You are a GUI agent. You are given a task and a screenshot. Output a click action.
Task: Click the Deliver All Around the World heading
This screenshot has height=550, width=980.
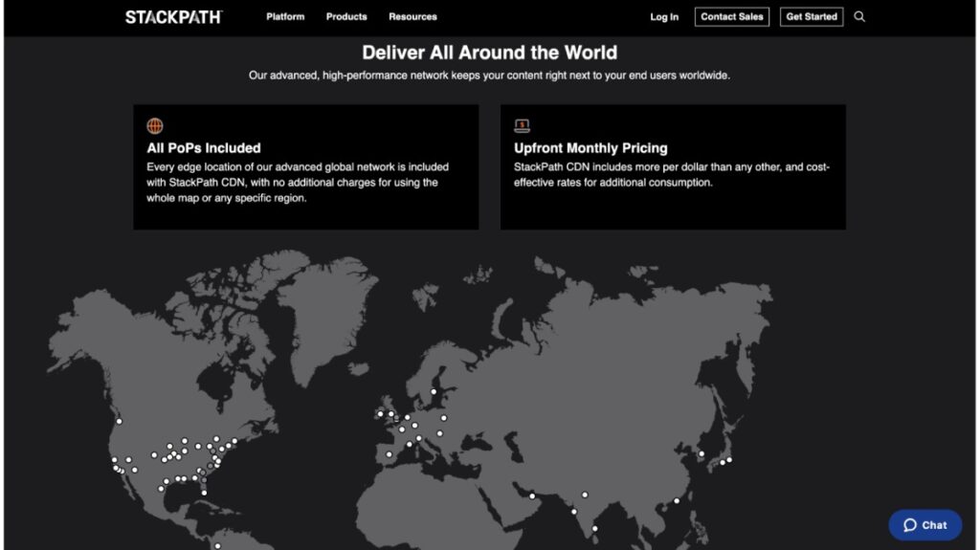coord(489,53)
